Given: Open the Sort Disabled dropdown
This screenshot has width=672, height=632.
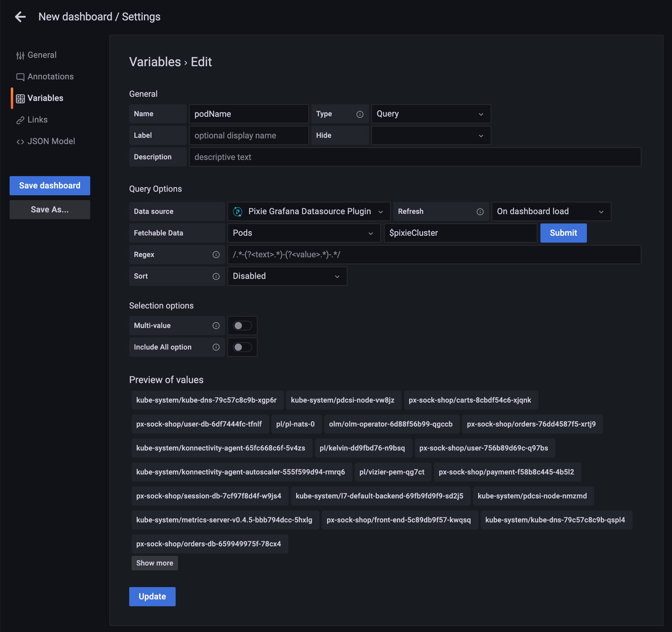Looking at the screenshot, I should (287, 276).
